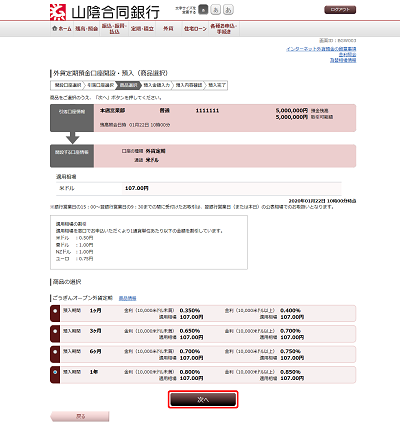Click the 次へ (next) button

click(203, 399)
